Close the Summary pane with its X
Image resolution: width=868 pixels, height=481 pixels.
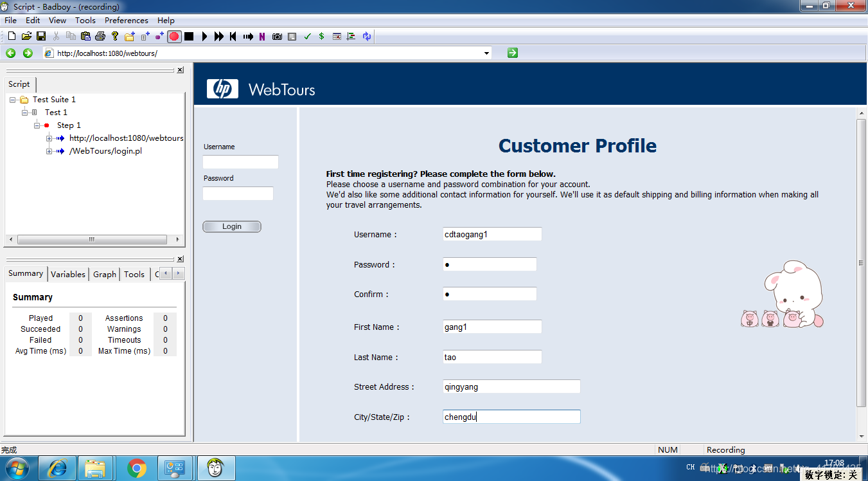[x=180, y=259]
